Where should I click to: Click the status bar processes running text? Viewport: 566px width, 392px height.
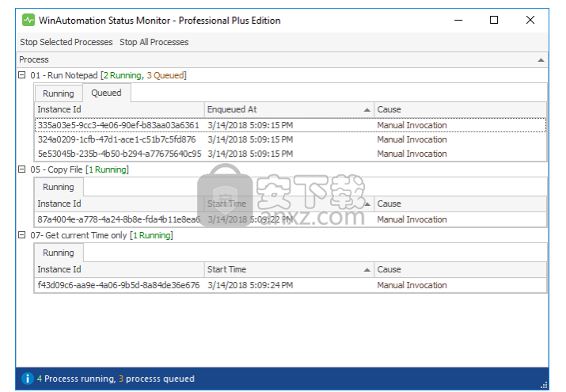116,379
